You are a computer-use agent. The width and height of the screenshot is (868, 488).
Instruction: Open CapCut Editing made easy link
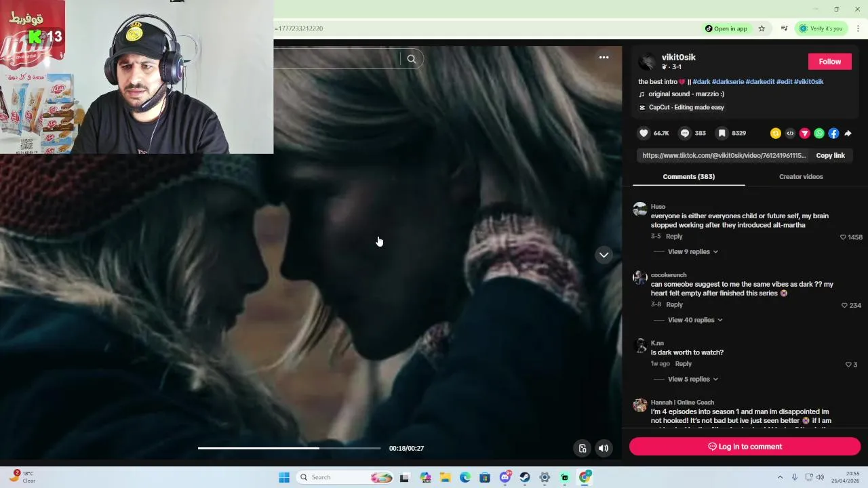click(x=686, y=108)
